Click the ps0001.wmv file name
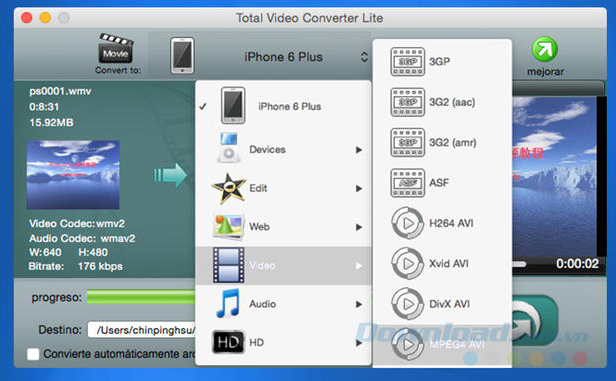 (x=60, y=92)
